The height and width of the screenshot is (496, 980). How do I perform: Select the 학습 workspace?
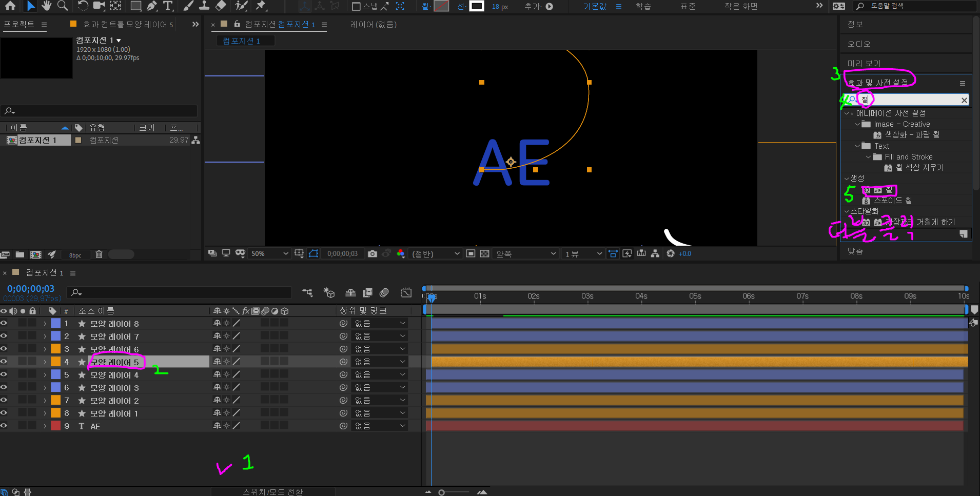pos(643,6)
